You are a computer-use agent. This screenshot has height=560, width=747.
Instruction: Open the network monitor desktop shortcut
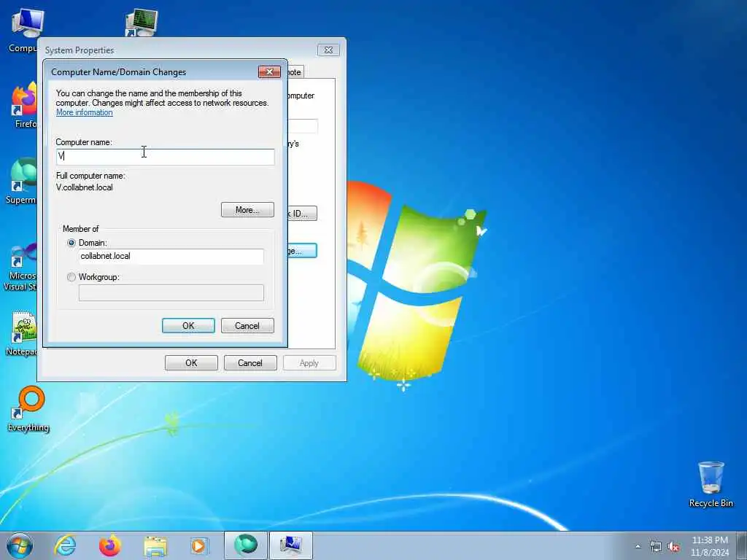142,23
